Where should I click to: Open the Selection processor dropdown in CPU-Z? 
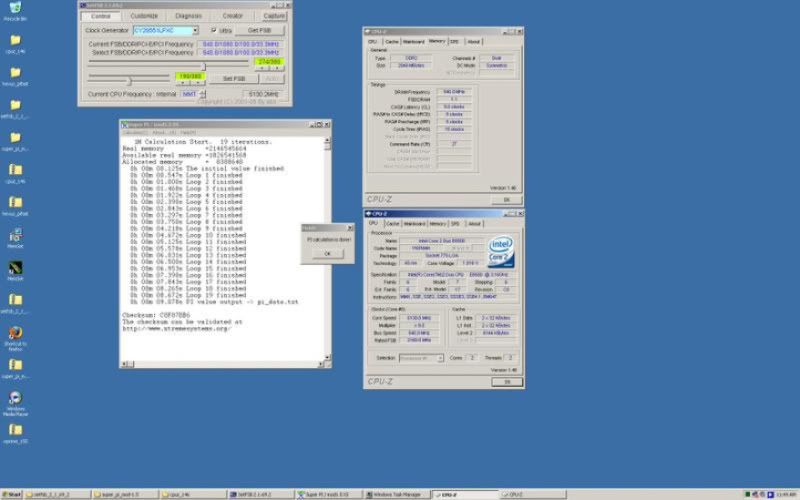pyautogui.click(x=440, y=358)
